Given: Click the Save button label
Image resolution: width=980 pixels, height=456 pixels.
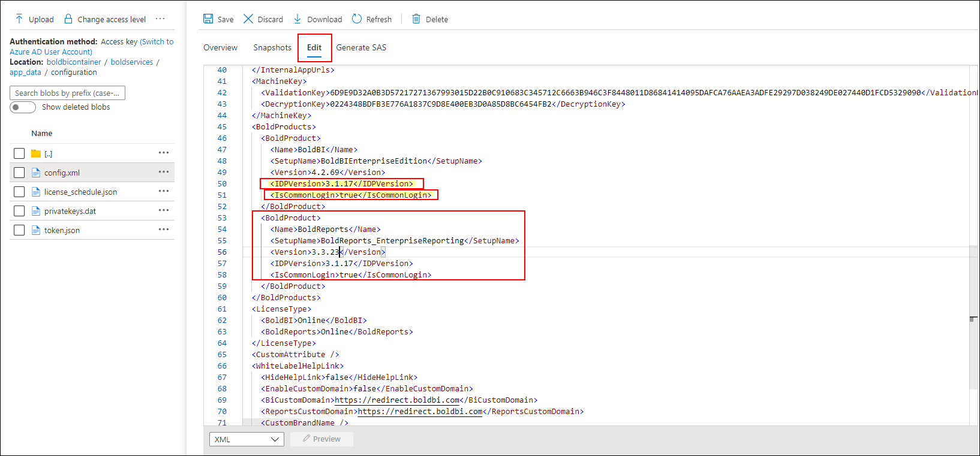Looking at the screenshot, I should [x=226, y=19].
